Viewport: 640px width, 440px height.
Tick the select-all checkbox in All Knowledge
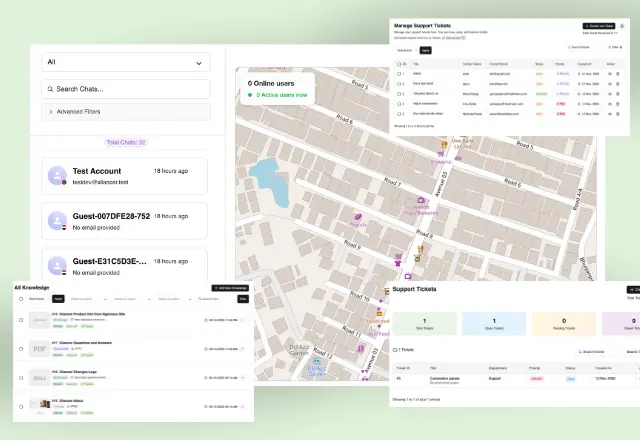pyautogui.click(x=21, y=299)
